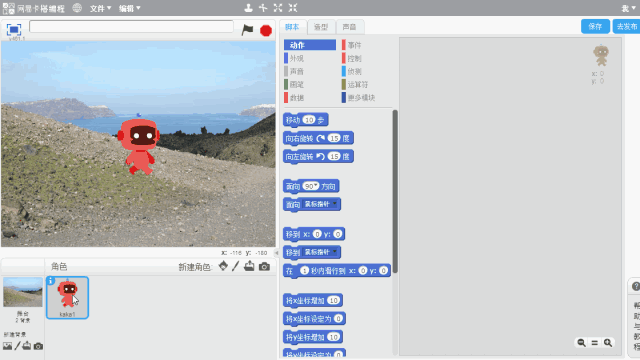Open the 我 account dropdown

tap(629, 8)
